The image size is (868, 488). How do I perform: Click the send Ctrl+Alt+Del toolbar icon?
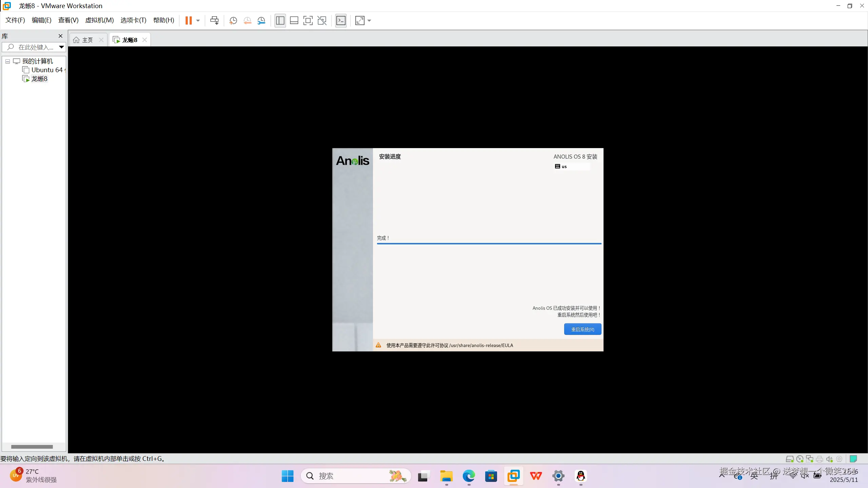click(214, 20)
